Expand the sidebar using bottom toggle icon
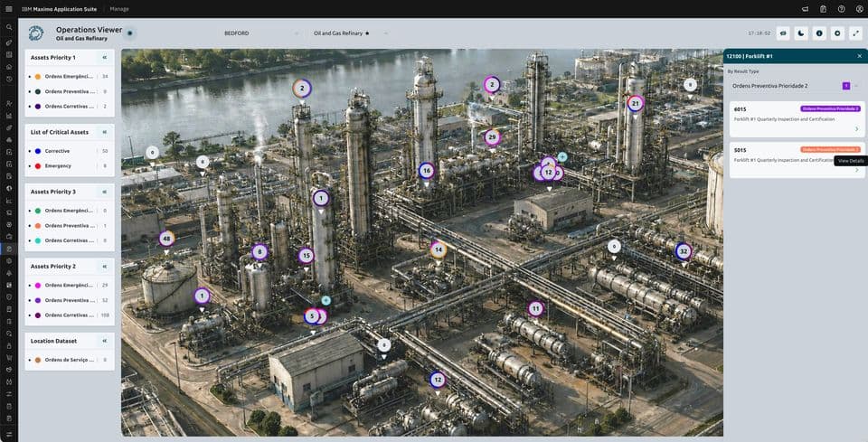Image resolution: width=868 pixels, height=442 pixels. click(x=9, y=434)
